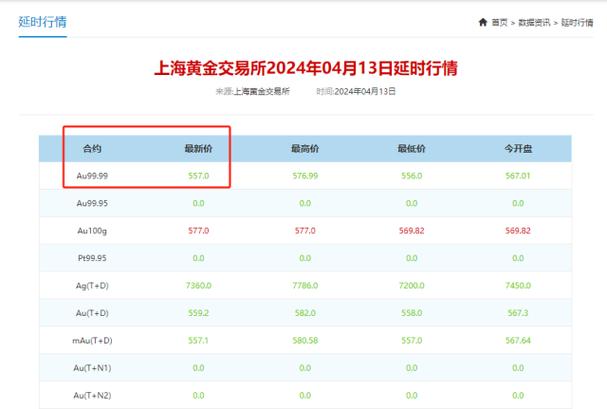Open the 首页 breadcrumb link
The image size is (607, 409).
pyautogui.click(x=499, y=23)
